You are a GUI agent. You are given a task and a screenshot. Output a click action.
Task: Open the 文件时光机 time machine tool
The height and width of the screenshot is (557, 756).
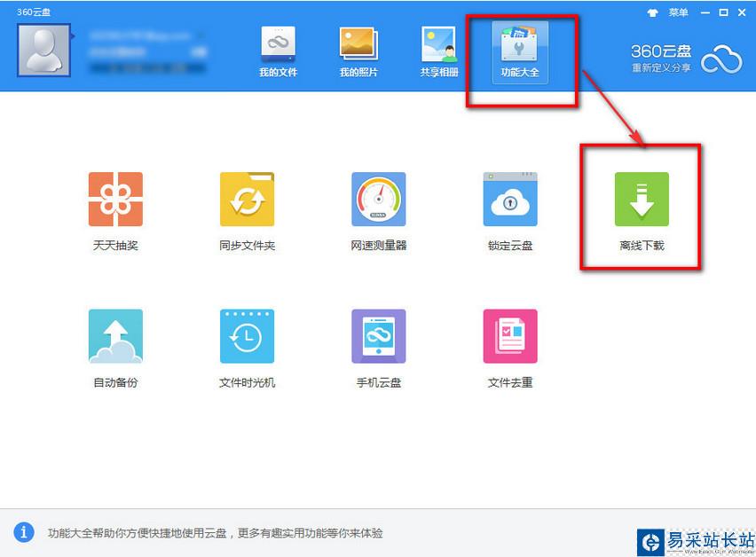coord(248,336)
